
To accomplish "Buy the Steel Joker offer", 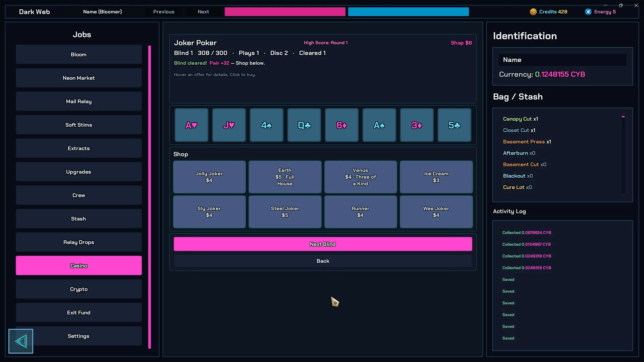I will click(285, 212).
